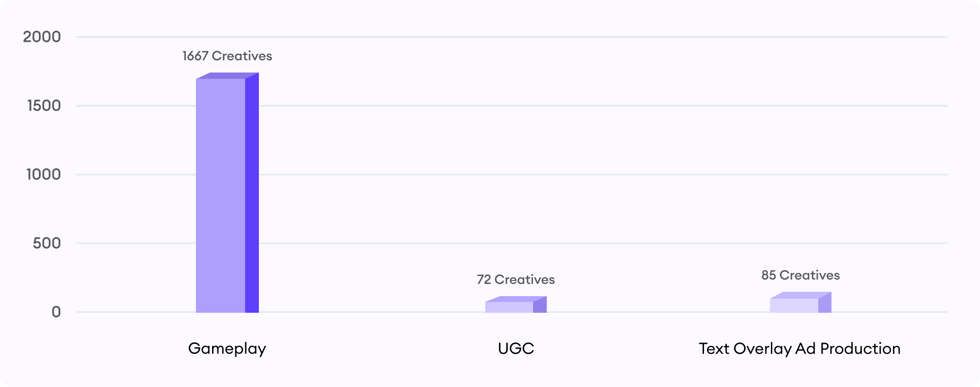Click the 1500 y-axis tick label
980x387 pixels.
(44, 106)
